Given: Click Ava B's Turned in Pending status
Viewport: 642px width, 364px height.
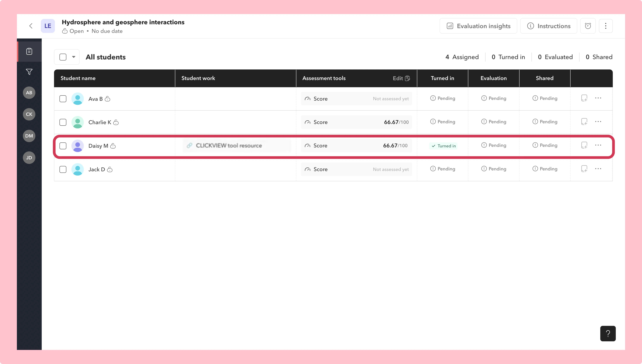Looking at the screenshot, I should 443,98.
